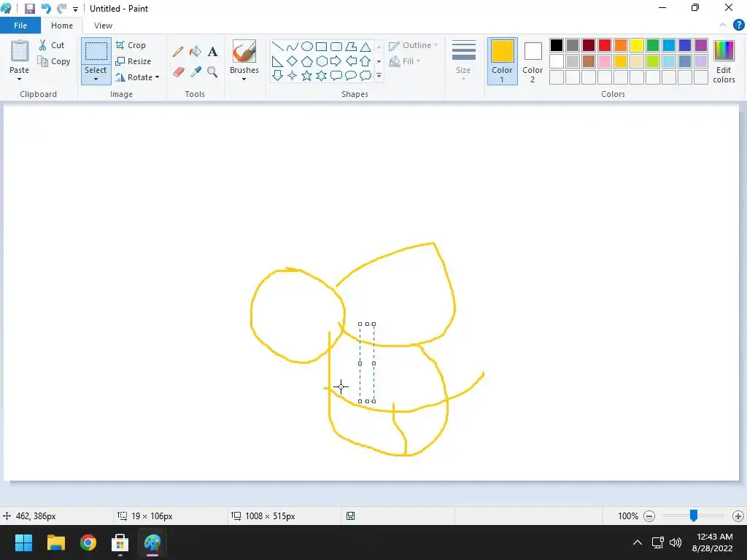Screen dimensions: 747x560
Task: Open the shape Fill dropdown
Action: (x=404, y=61)
